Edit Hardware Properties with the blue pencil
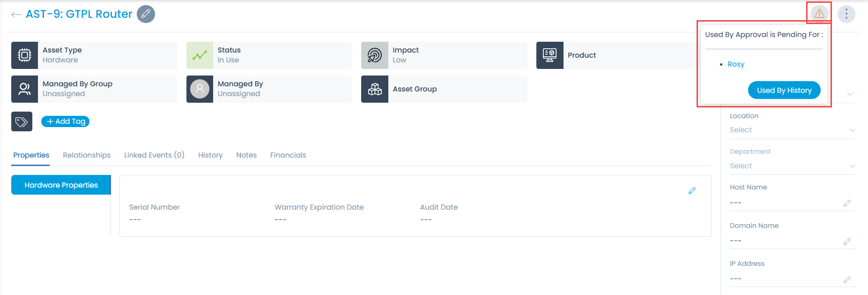The image size is (868, 295). pos(692,191)
